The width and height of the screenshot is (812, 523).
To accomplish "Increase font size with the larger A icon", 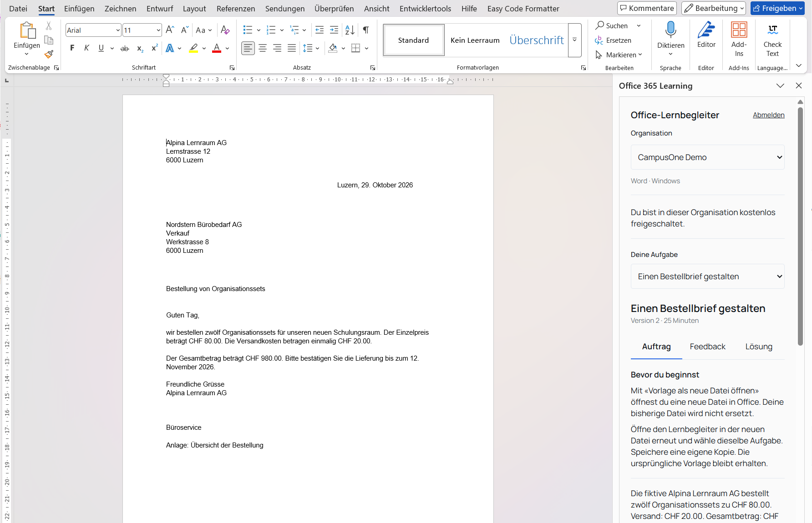I will tap(170, 30).
